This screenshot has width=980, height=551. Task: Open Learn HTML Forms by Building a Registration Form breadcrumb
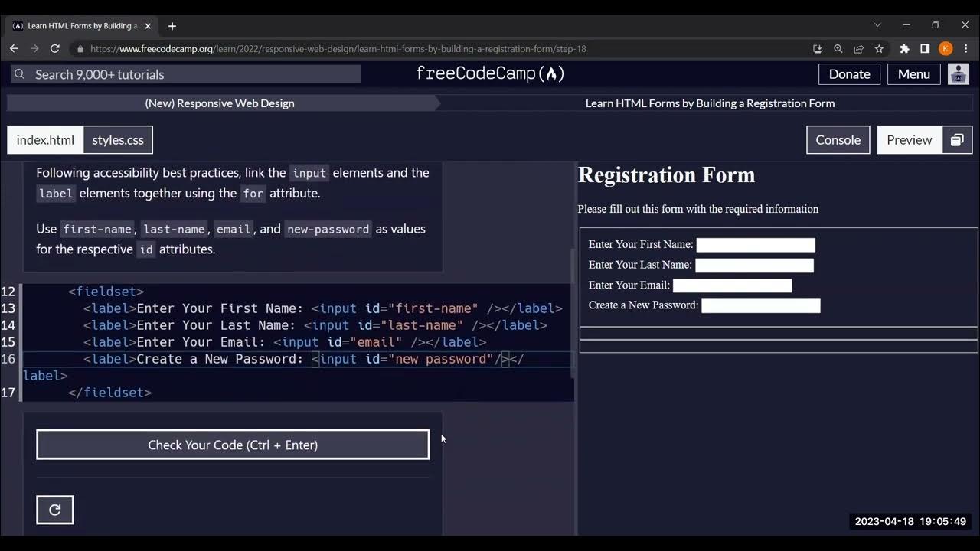[x=710, y=103]
